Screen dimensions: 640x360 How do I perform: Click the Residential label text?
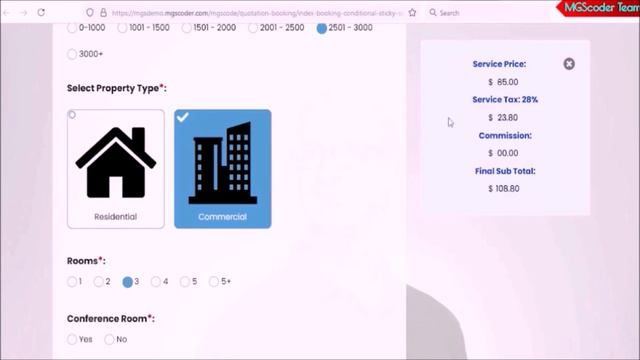point(116,217)
